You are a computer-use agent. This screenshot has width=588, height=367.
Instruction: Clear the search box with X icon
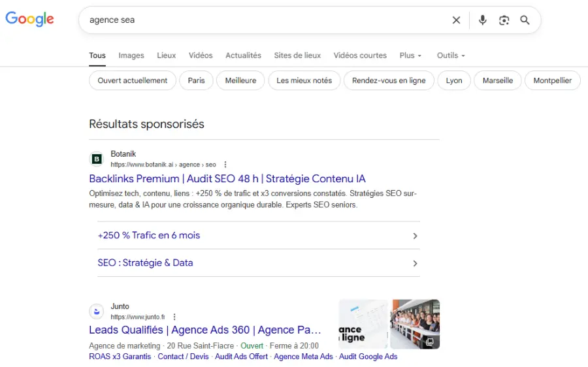[x=456, y=20]
